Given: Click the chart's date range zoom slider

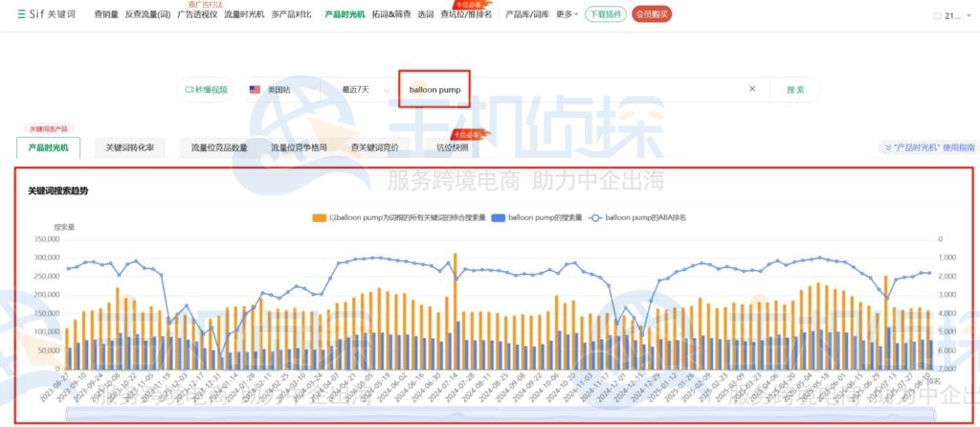Looking at the screenshot, I should pos(498,416).
